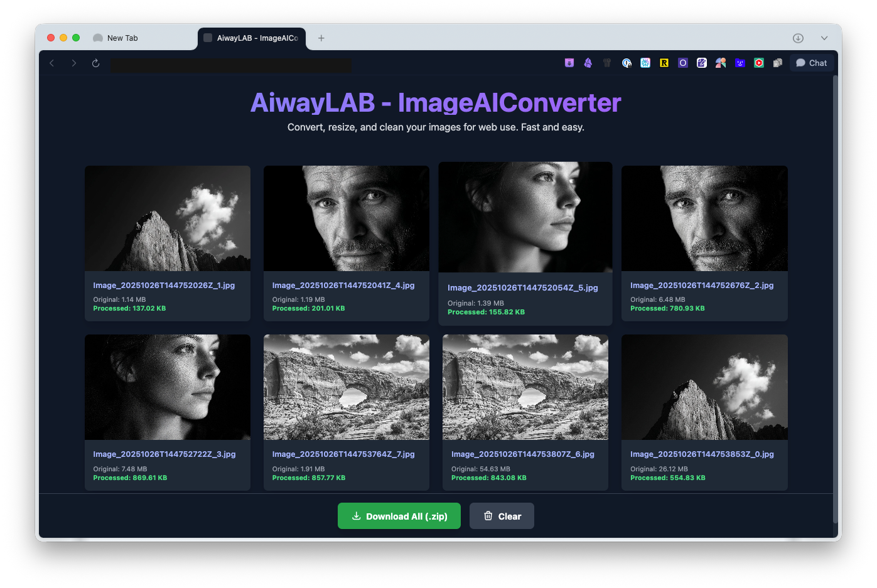Open the gray keys password extension
The image size is (877, 588).
tap(607, 63)
